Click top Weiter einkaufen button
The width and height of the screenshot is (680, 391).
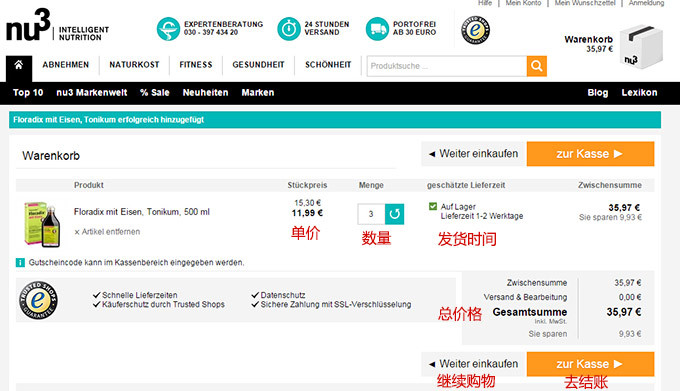474,154
